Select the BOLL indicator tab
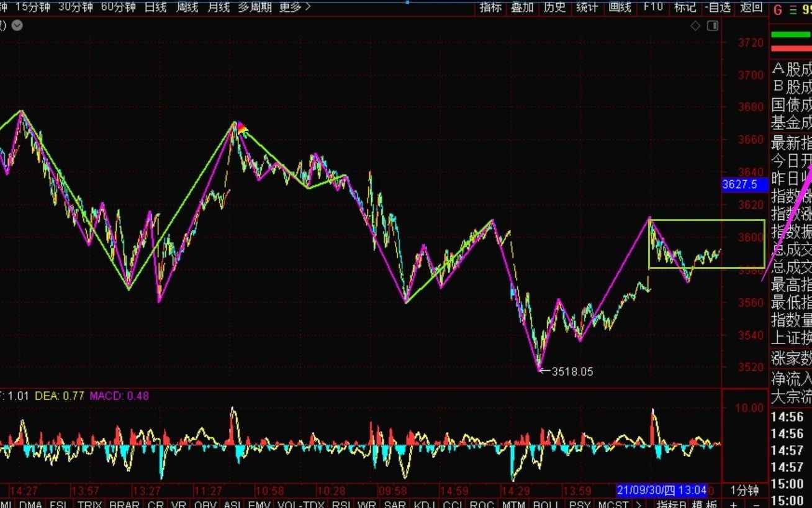 (546, 505)
